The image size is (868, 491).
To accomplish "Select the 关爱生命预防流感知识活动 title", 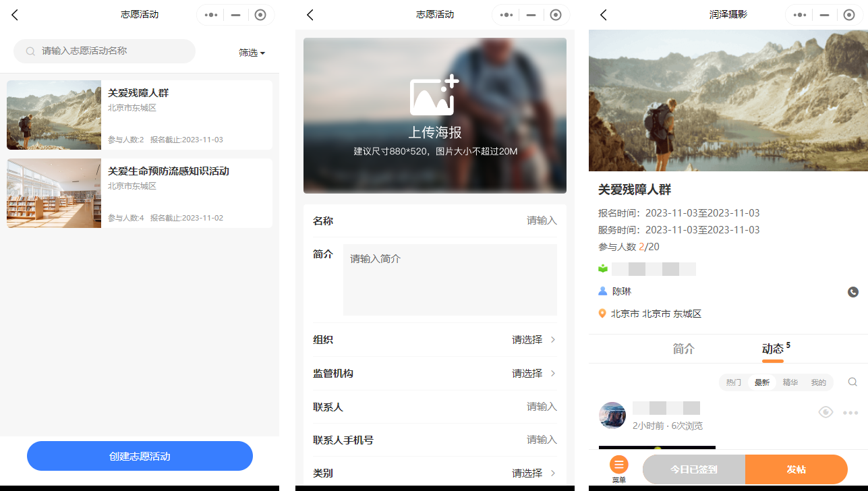I will click(169, 171).
